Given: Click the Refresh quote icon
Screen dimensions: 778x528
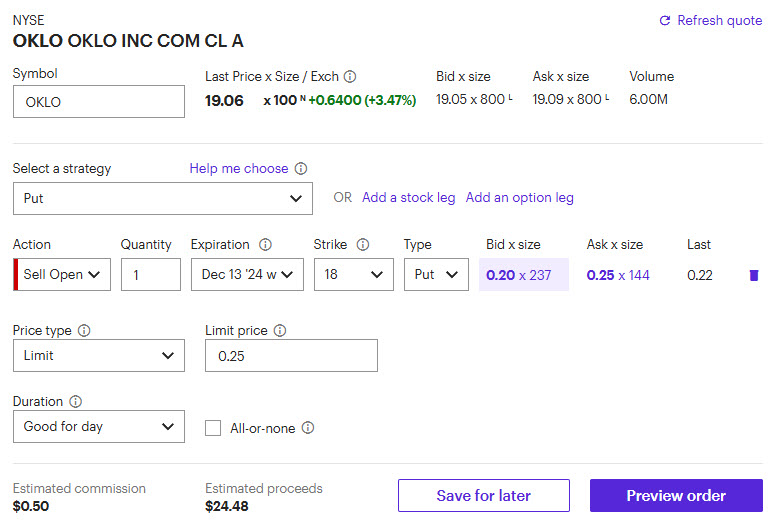Looking at the screenshot, I should pos(665,21).
